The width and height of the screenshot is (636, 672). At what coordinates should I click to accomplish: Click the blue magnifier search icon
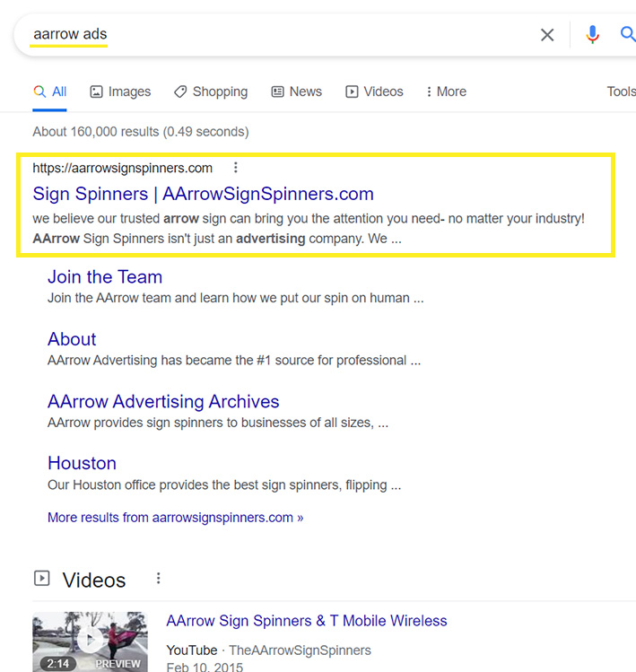tap(628, 33)
